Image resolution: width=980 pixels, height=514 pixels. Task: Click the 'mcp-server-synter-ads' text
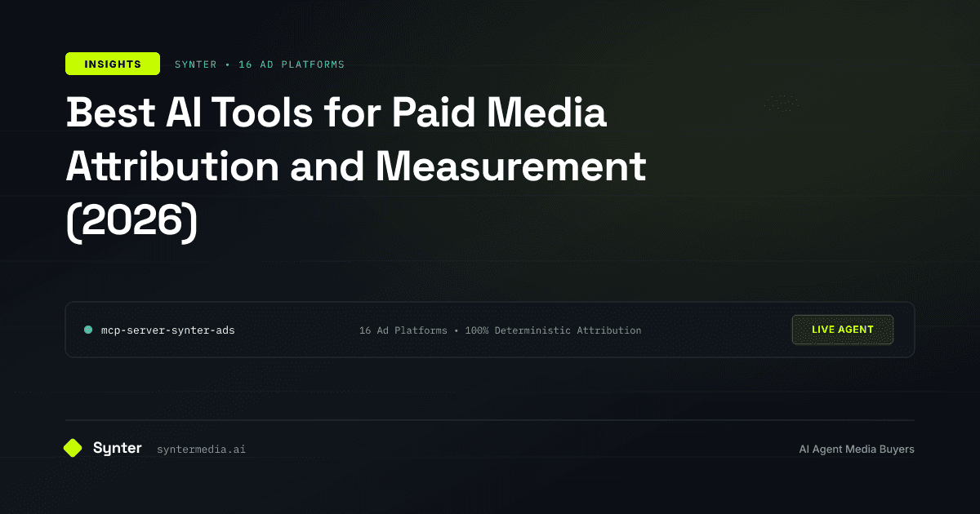click(x=167, y=330)
